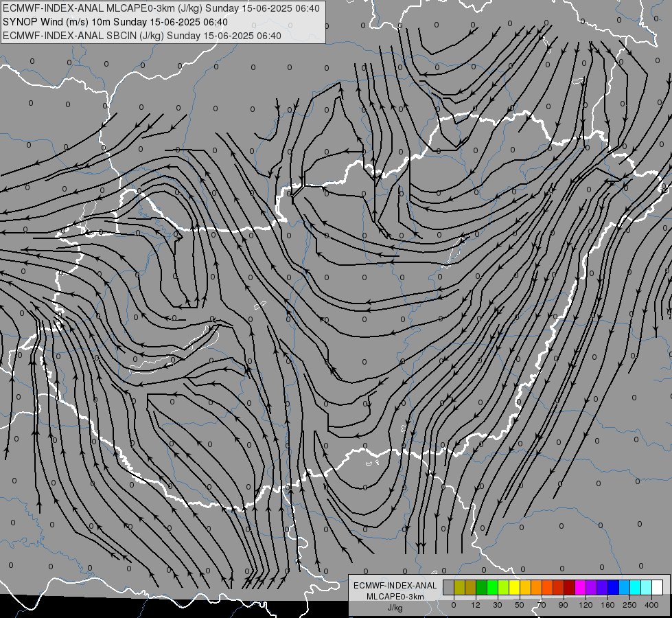This screenshot has height=618, width=672.
Task: Click the gray swatch in the legend
Action: click(449, 587)
